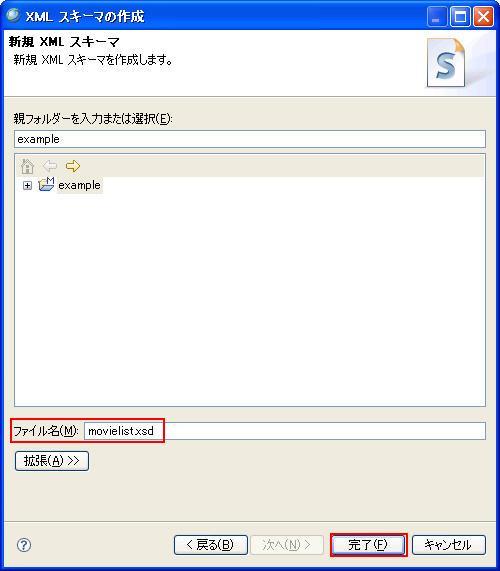Click the XML schema wizard S icon

click(x=446, y=63)
